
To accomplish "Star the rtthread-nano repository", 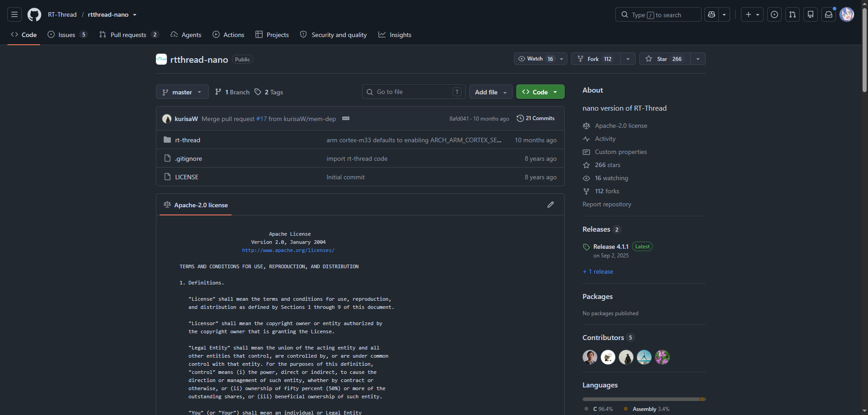I will pyautogui.click(x=665, y=59).
